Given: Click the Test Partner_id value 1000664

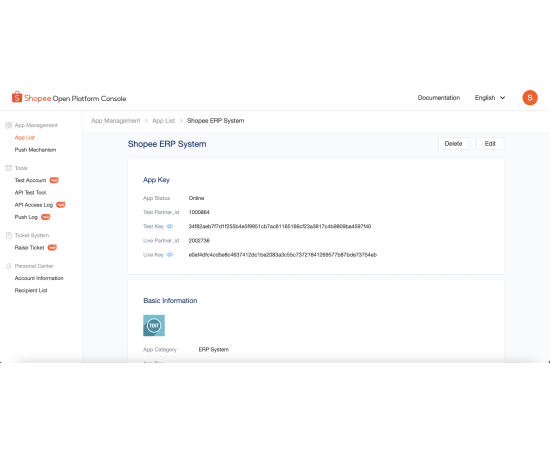Looking at the screenshot, I should [199, 212].
